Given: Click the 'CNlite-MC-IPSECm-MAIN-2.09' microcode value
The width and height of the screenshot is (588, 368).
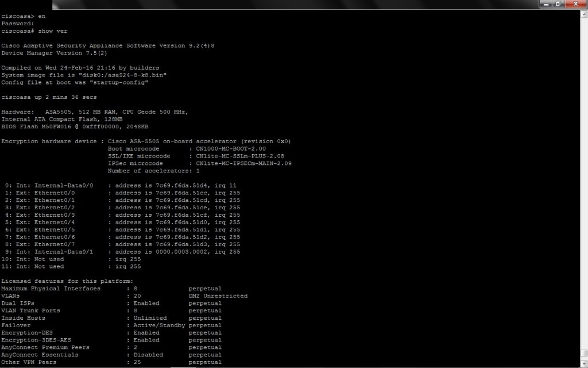Looking at the screenshot, I should coord(243,163).
